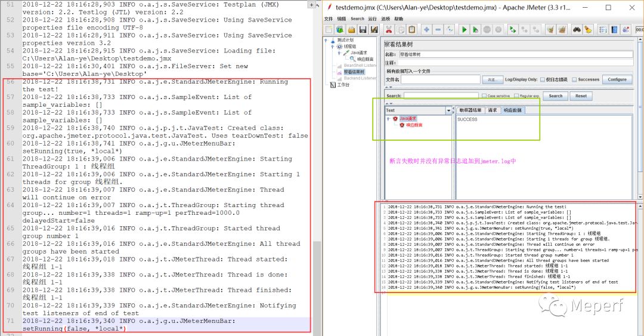
Task: Click the Remote stop all icon
Action: [x=525, y=30]
